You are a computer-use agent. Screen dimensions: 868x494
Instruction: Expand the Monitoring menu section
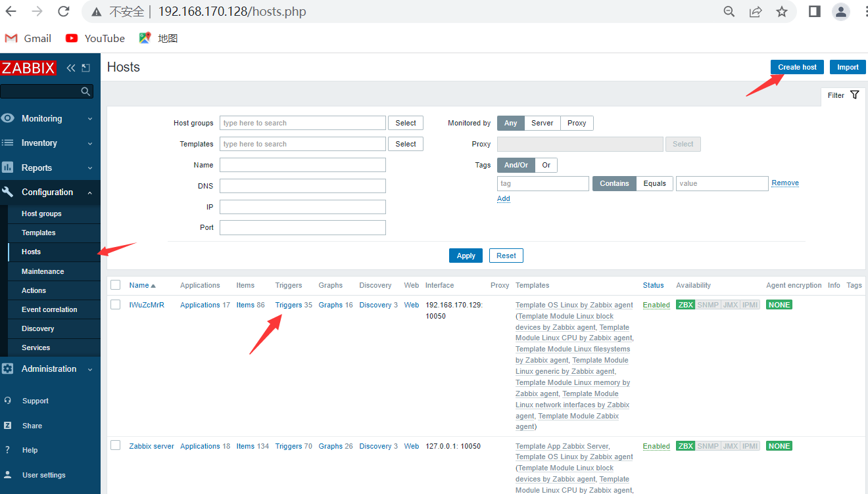[x=50, y=119]
